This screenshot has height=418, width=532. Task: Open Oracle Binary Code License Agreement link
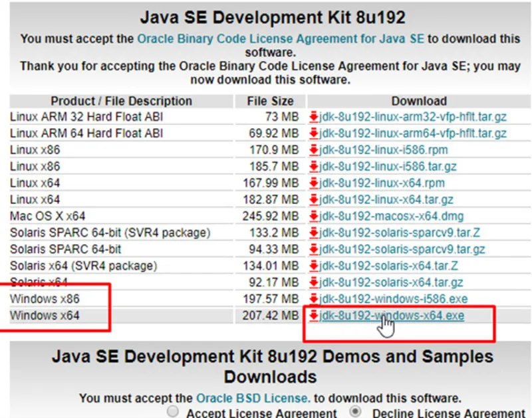pyautogui.click(x=281, y=39)
